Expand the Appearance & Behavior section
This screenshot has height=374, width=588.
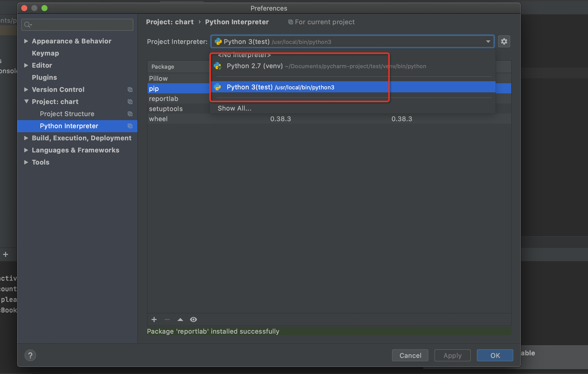[26, 41]
